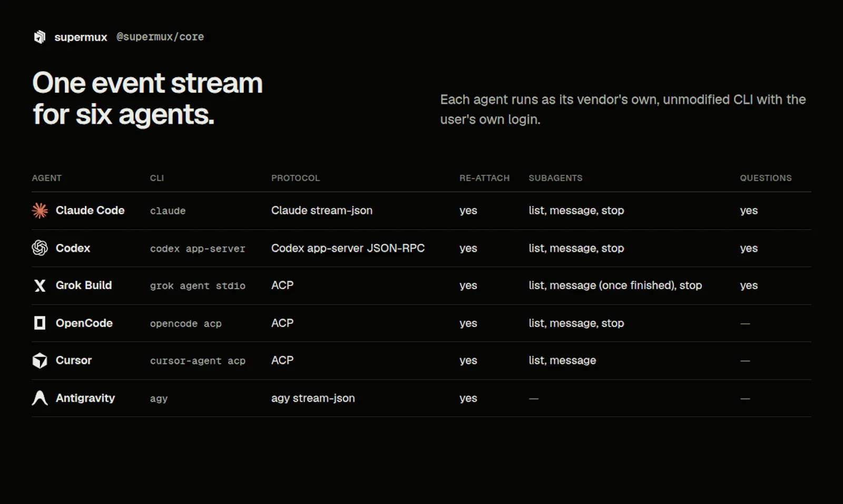843x504 pixels.
Task: Click the supermux logo icon
Action: click(x=40, y=37)
